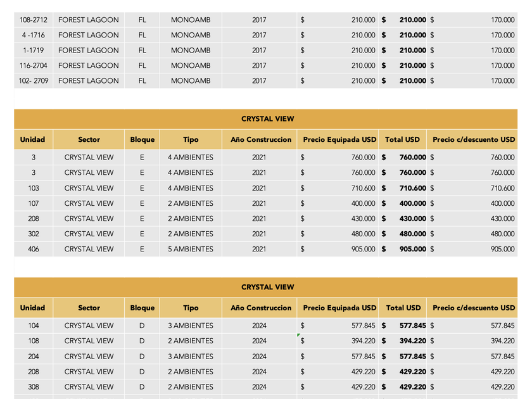Select the lower CRYSTAL VIEW title banner
Viewport: 532px width, 399px height.
(267, 287)
